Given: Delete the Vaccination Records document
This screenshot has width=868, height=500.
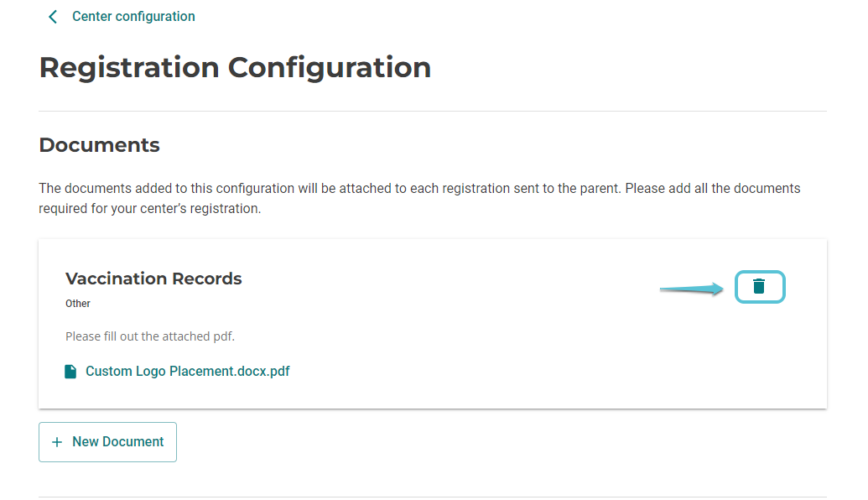Looking at the screenshot, I should click(x=759, y=286).
